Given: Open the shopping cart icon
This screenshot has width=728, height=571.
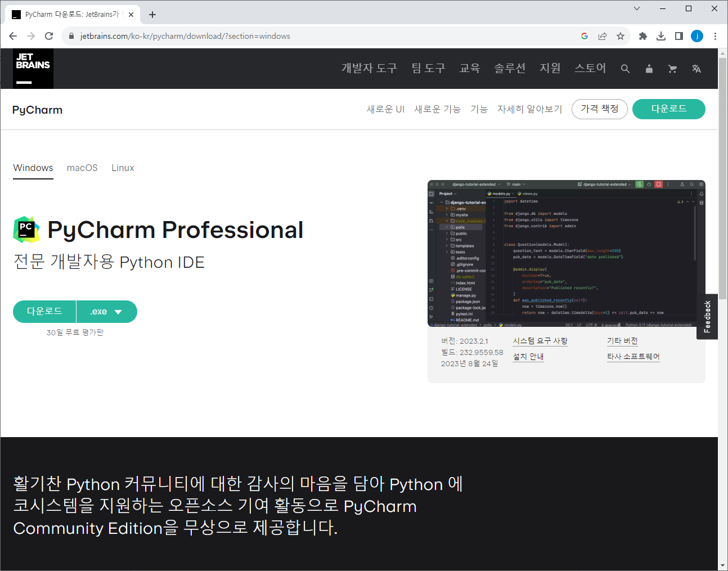Looking at the screenshot, I should tap(672, 69).
